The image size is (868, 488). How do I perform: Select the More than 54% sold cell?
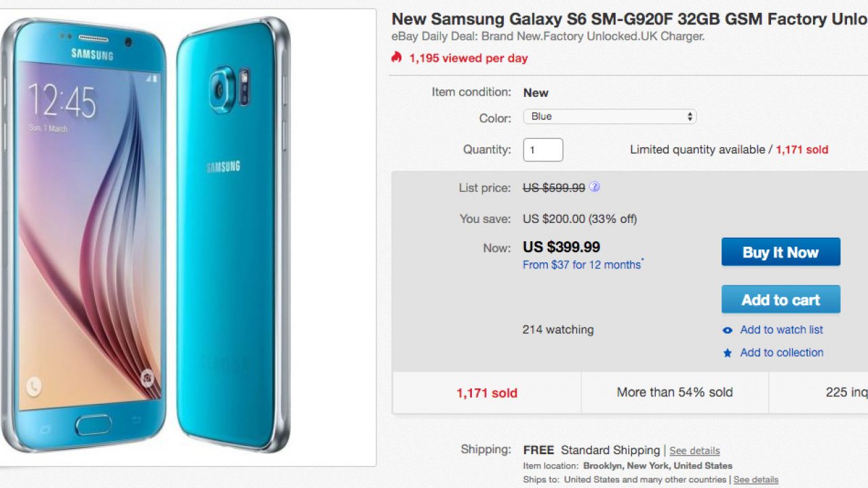(675, 392)
